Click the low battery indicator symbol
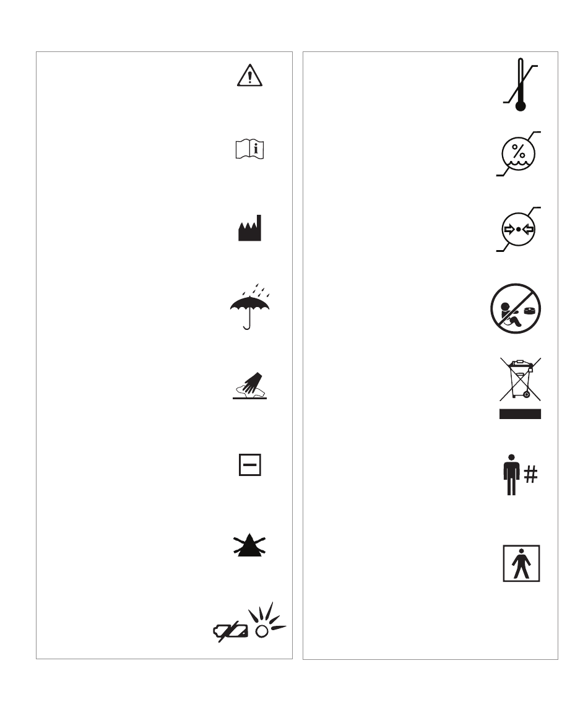Viewport: 588px width, 723px height. tap(230, 631)
